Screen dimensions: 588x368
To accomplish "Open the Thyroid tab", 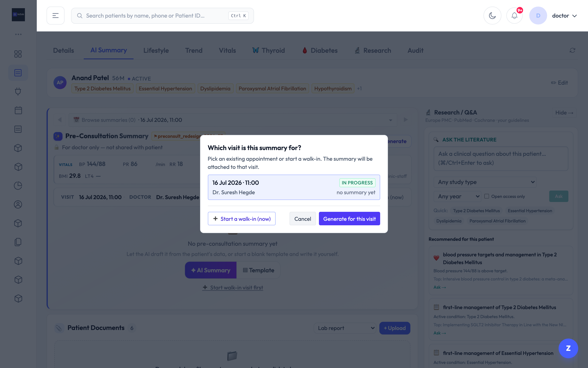I will [268, 50].
